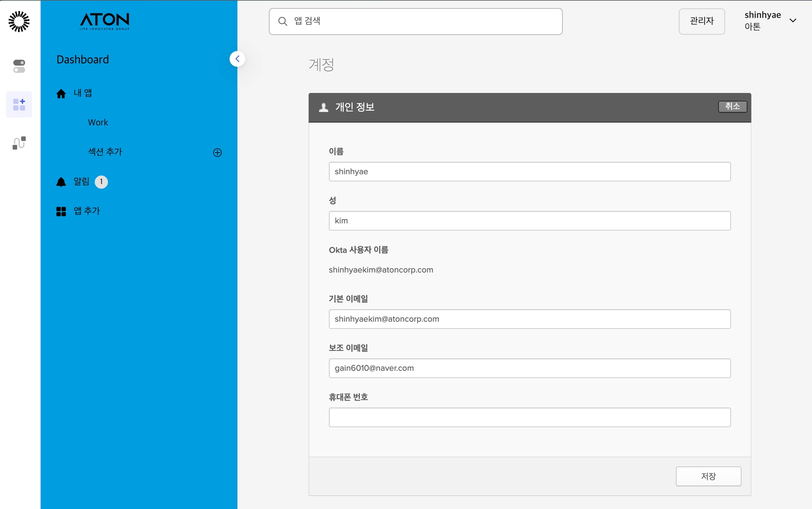Click the bell icon for 알림

point(61,182)
